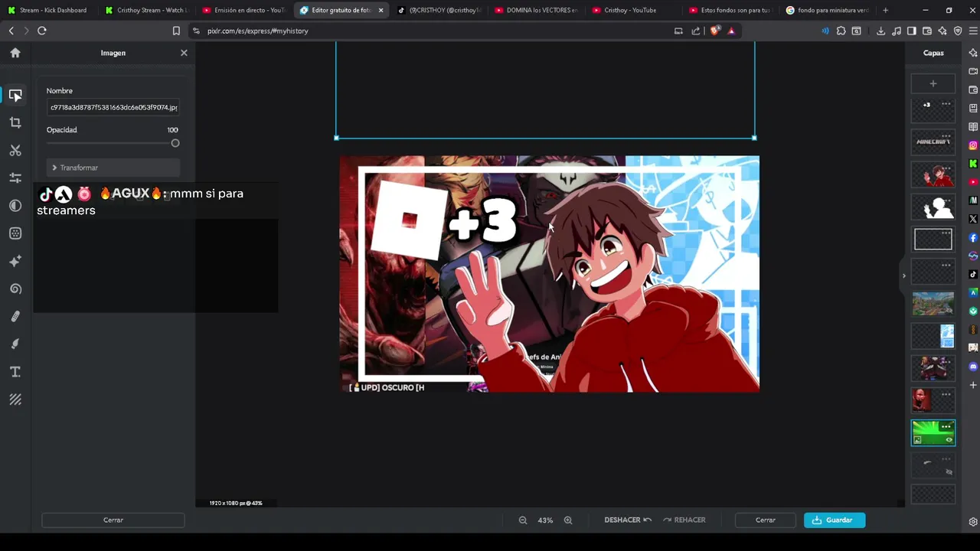This screenshot has width=980, height=551.
Task: Open the AI sparkle tools
Action: [x=15, y=261]
